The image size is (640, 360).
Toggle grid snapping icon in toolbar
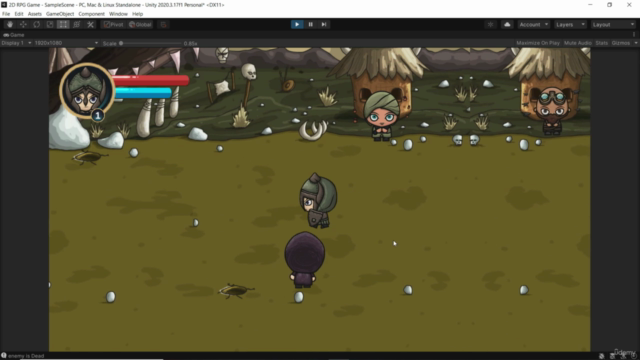[x=164, y=24]
